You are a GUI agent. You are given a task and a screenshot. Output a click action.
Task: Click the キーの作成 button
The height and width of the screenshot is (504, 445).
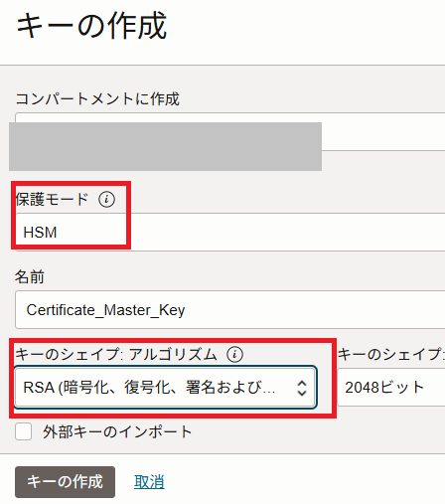coord(65,482)
